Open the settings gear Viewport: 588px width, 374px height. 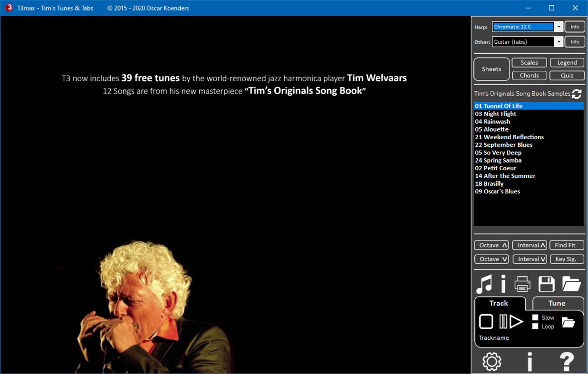(x=492, y=361)
